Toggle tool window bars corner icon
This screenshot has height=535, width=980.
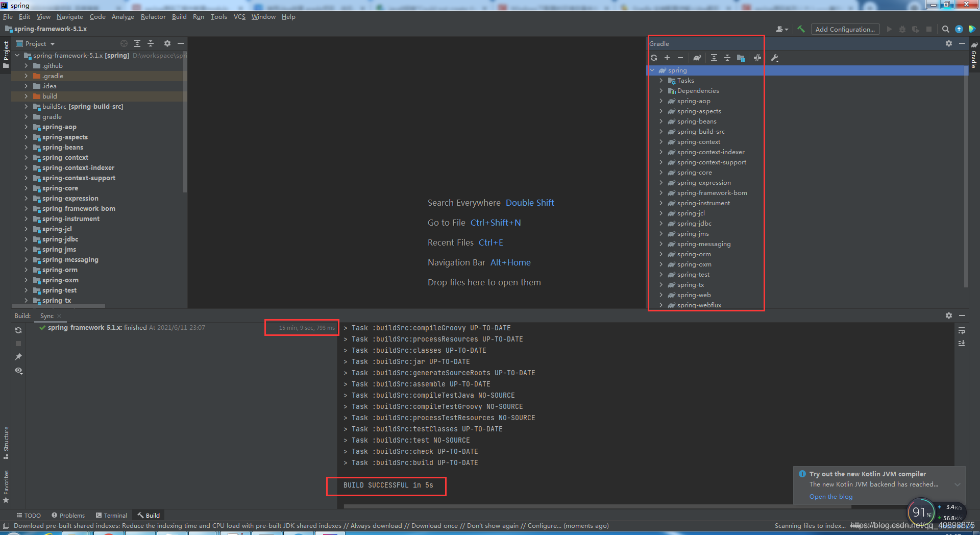click(x=6, y=525)
